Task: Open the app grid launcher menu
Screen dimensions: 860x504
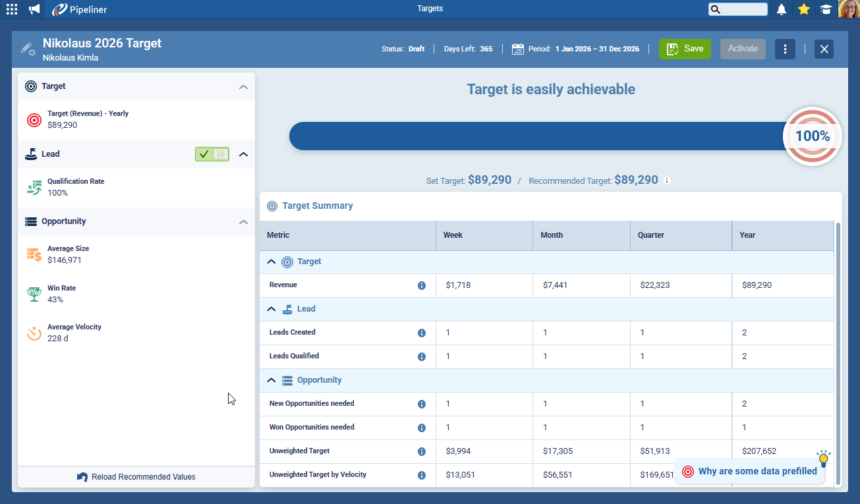Action: (x=12, y=9)
